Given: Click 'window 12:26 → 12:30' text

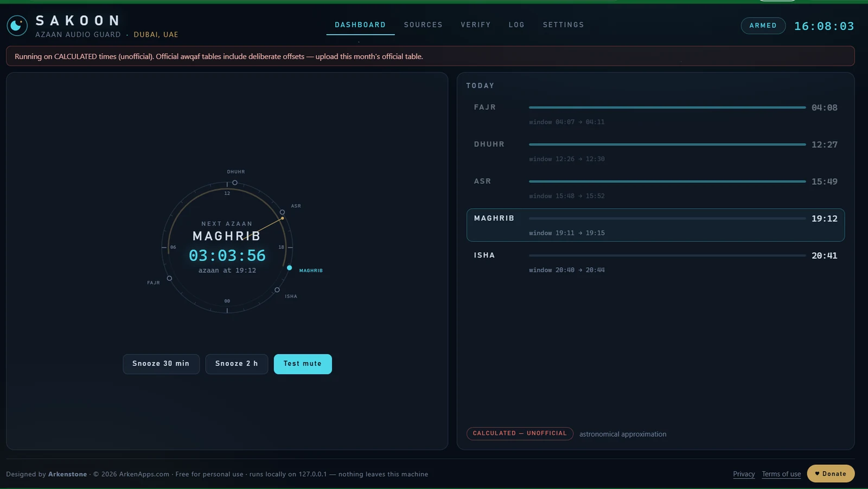Looking at the screenshot, I should click(567, 159).
